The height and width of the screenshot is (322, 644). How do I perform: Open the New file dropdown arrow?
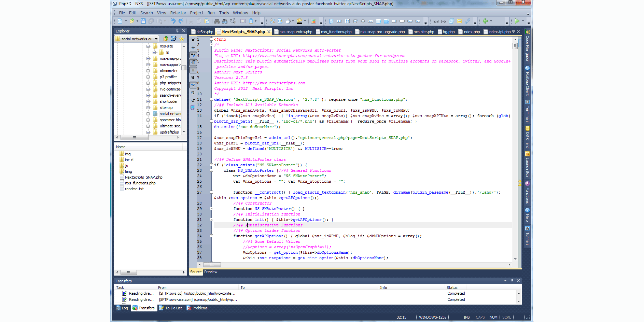tap(126, 21)
